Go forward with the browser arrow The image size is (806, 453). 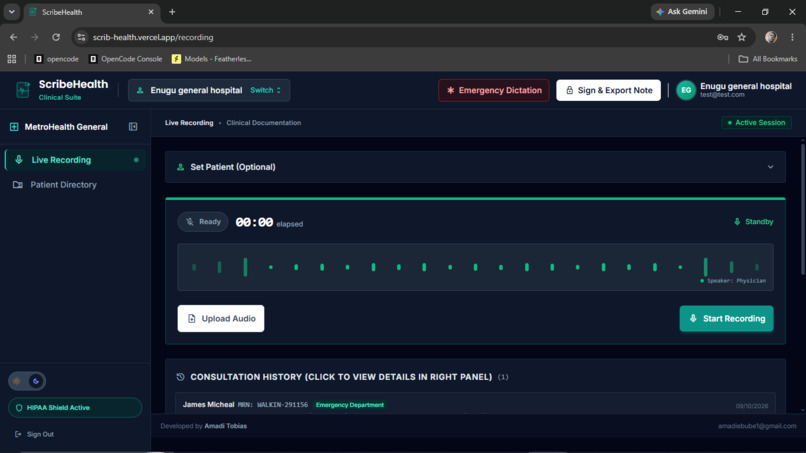pos(34,37)
